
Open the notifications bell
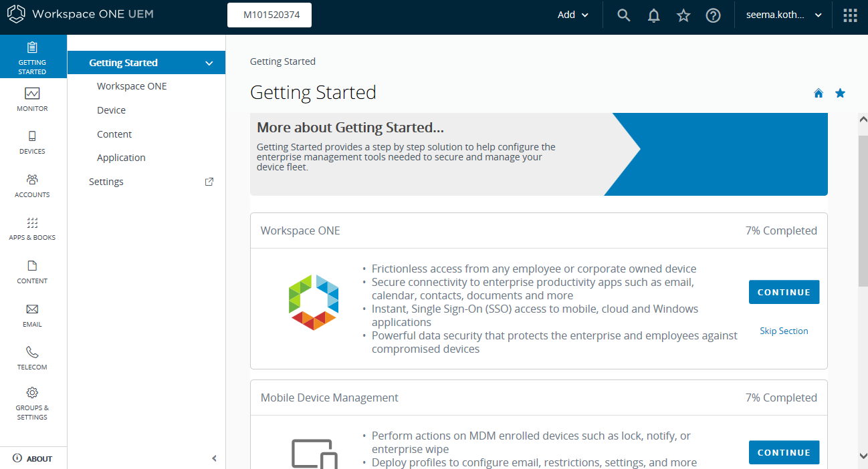[x=654, y=15]
